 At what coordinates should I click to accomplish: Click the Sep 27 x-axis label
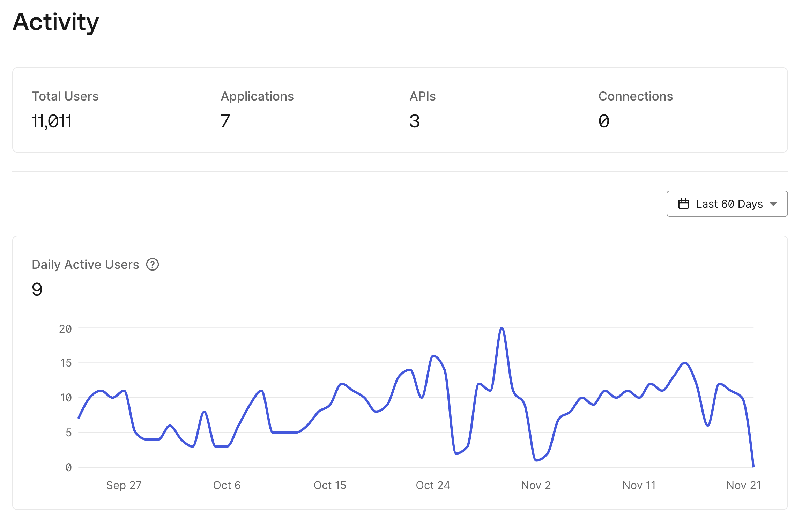pos(124,485)
